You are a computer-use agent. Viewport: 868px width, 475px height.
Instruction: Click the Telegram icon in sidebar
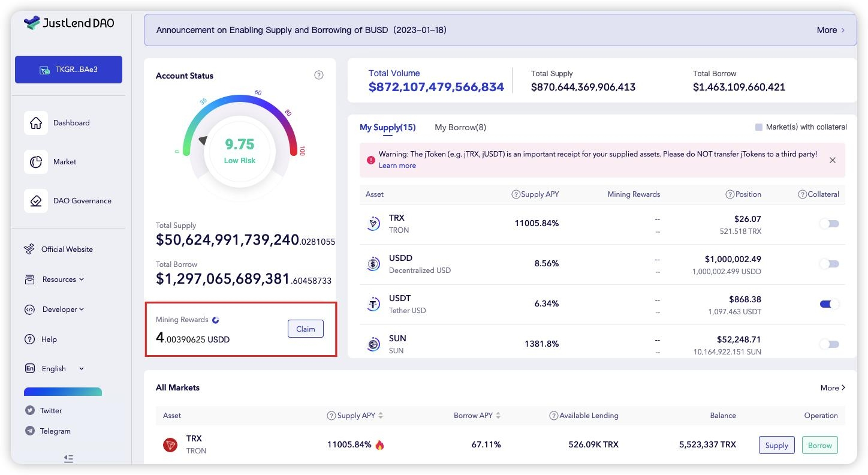29,431
